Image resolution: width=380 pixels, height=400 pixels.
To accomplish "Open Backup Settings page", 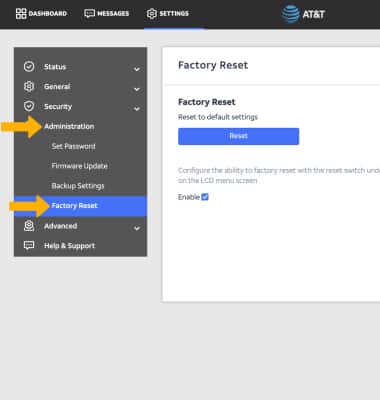I will click(x=78, y=186).
